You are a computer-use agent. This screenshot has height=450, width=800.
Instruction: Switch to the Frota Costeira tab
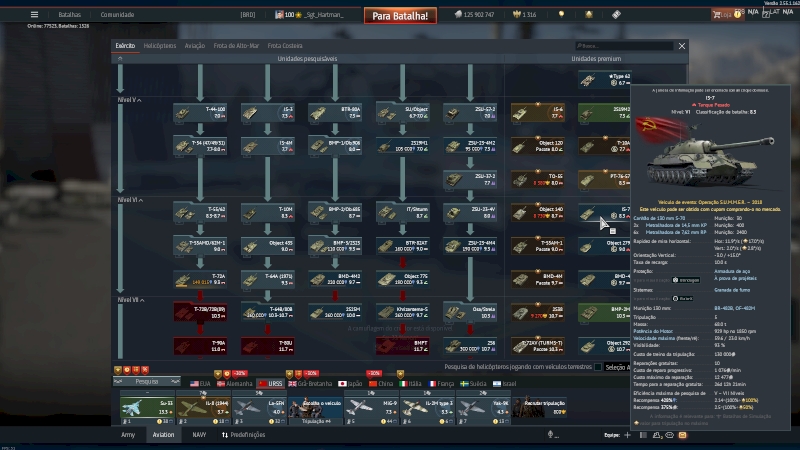(x=285, y=46)
